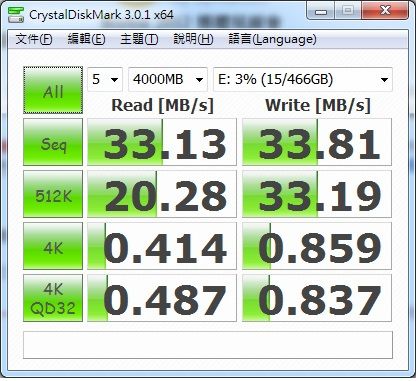Click the 4K write result 0.859

317,246
